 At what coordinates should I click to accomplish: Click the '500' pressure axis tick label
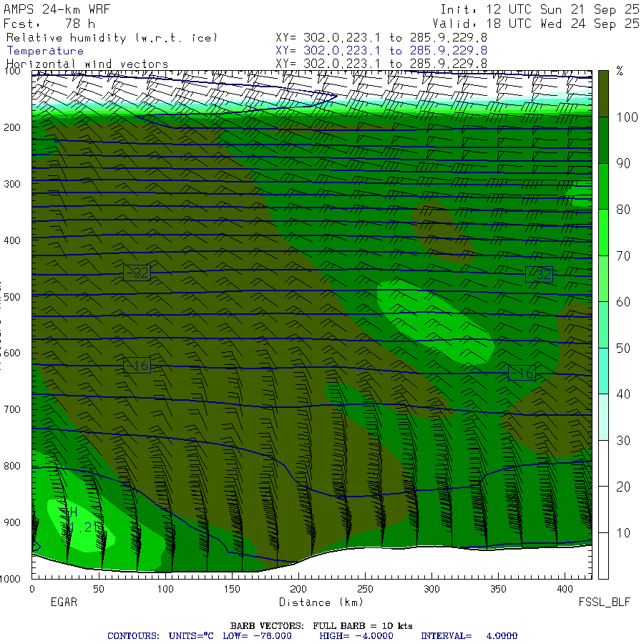click(x=12, y=297)
